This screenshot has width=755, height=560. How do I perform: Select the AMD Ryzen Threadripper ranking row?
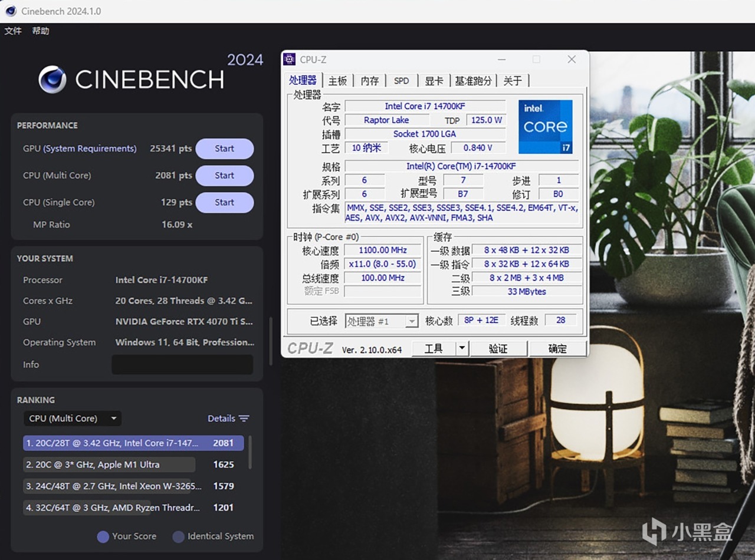(133, 508)
